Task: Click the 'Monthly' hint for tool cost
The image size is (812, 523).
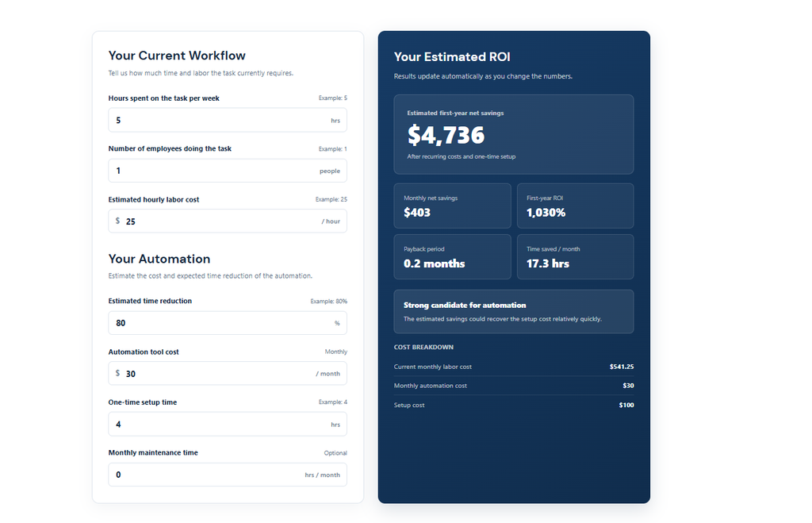Action: coord(335,352)
